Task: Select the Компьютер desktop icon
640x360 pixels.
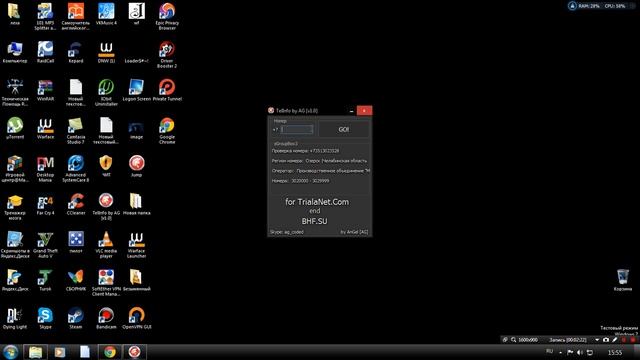Action: point(15,52)
